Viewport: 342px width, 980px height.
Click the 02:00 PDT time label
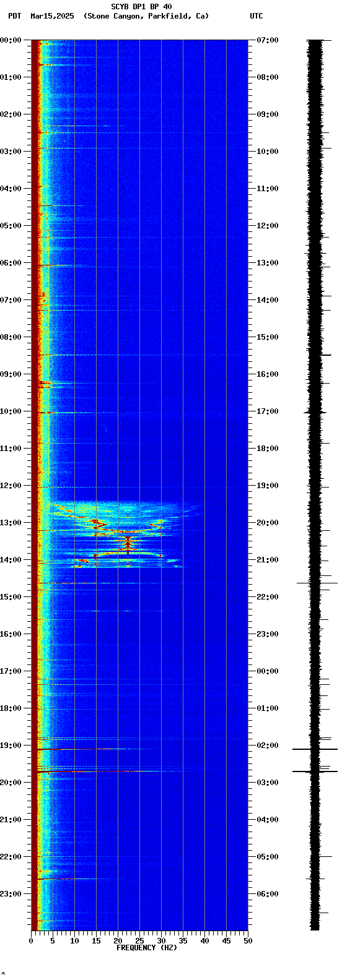click(11, 114)
